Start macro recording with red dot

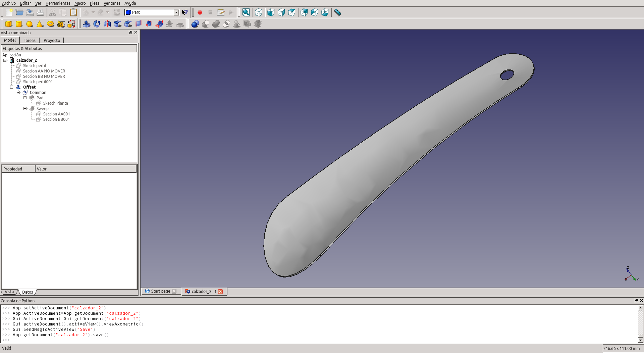[x=200, y=12]
